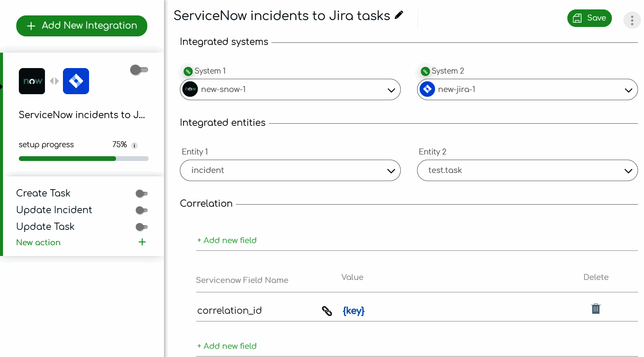Click the pencil icon to edit integration title
Screen dimensions: 644x357
click(399, 15)
